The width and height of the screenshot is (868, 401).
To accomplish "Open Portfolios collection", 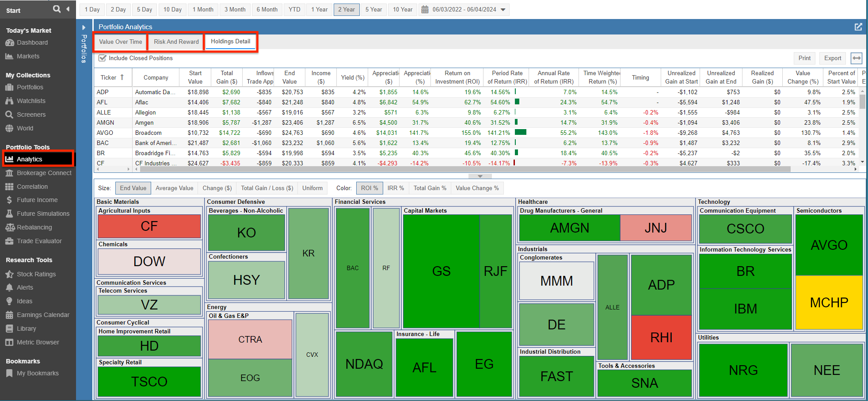I will 30,87.
